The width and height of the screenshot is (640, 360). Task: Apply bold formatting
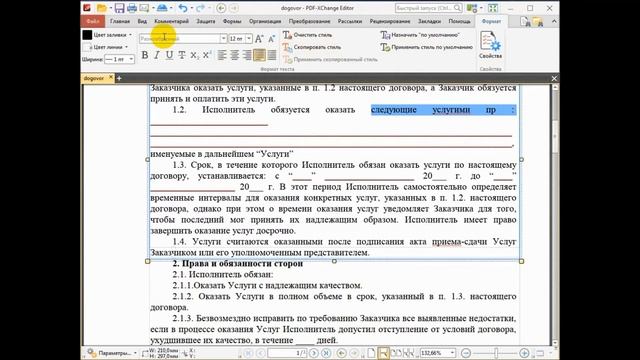coord(144,55)
